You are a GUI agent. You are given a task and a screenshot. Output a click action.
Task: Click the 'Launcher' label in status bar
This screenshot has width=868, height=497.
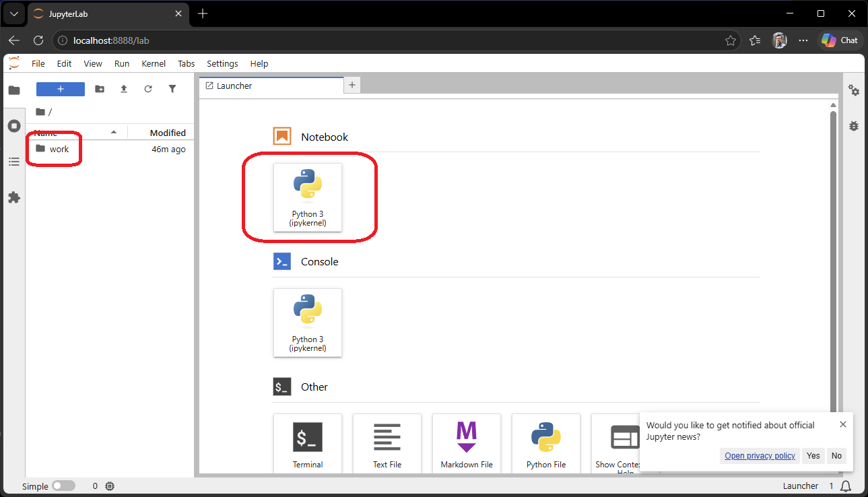coord(801,486)
